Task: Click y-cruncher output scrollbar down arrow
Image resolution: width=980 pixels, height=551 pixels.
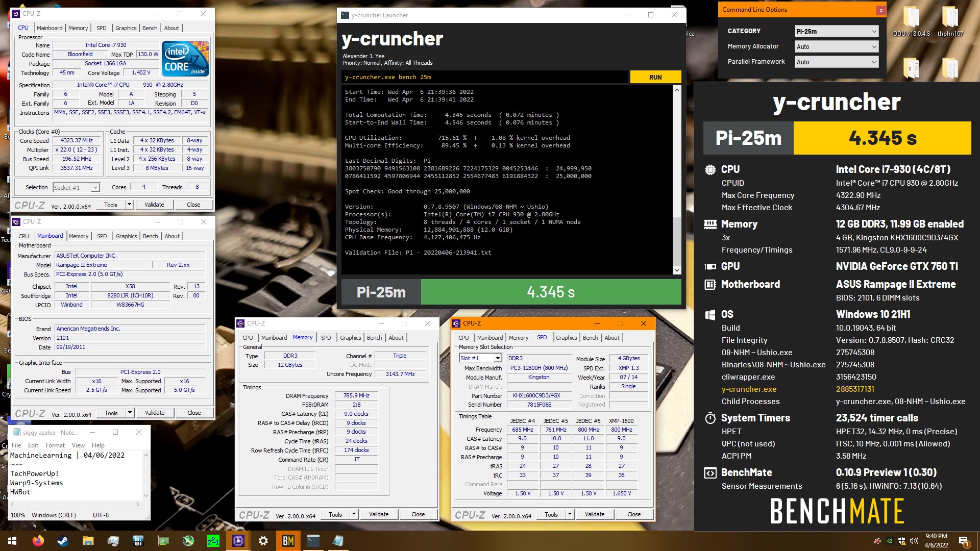Action: click(677, 270)
